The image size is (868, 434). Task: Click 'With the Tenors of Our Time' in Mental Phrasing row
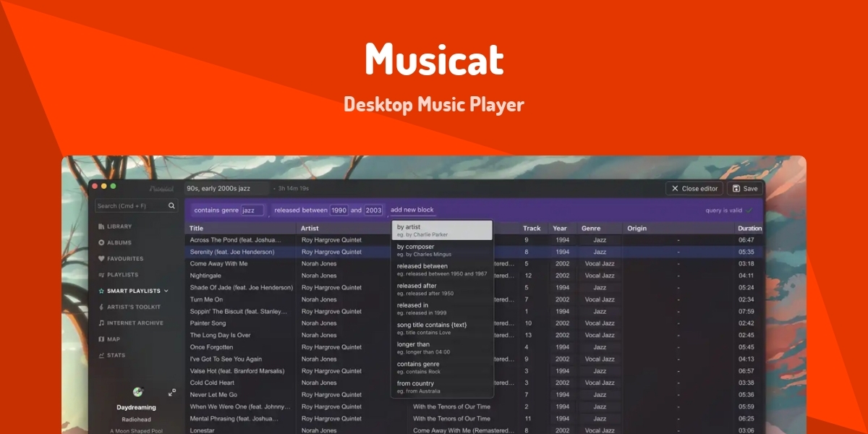[x=451, y=419]
